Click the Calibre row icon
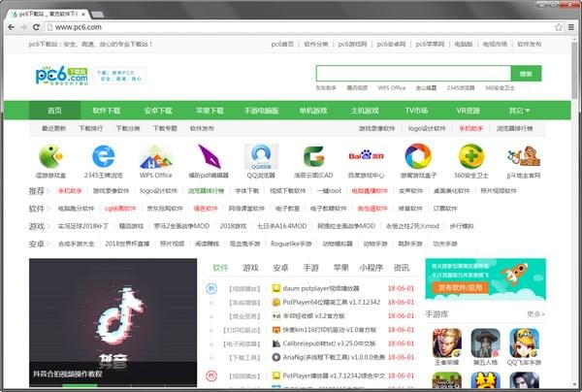 coord(275,343)
